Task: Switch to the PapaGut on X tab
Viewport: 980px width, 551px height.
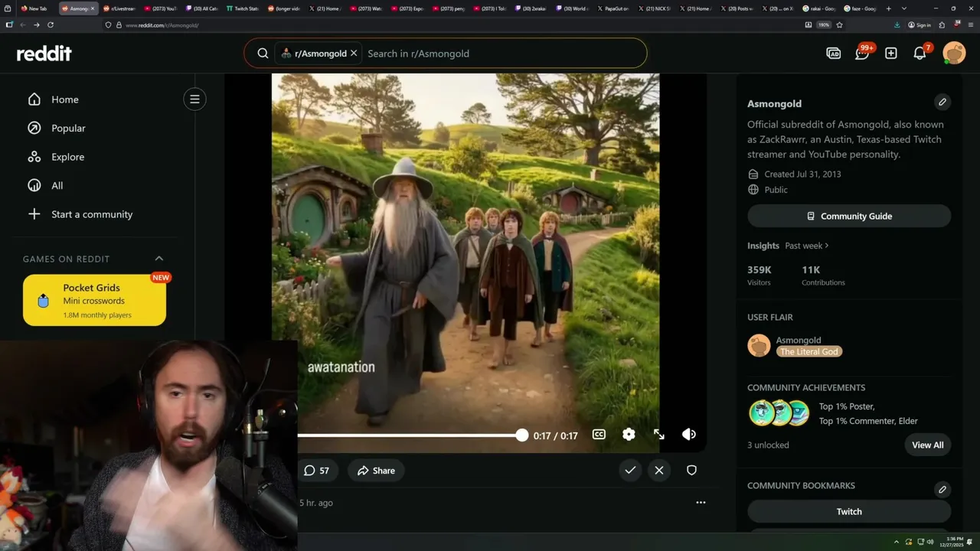Action: click(x=612, y=8)
